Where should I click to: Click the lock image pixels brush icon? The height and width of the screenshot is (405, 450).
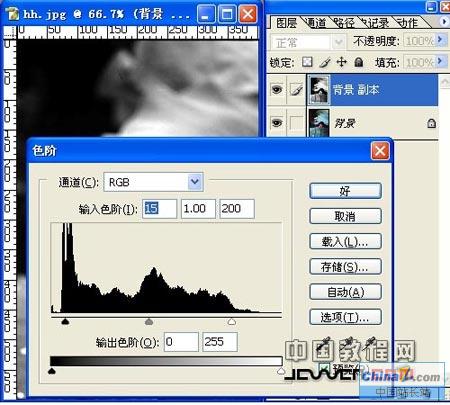point(324,62)
